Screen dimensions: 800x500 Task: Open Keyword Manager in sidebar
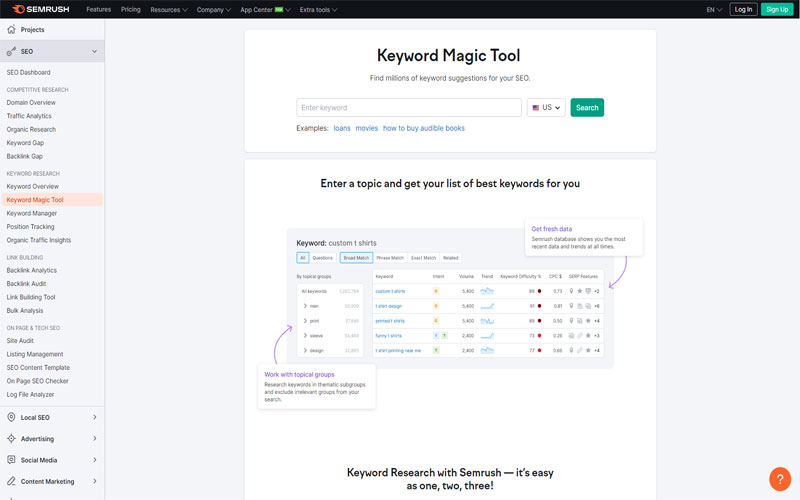coord(32,213)
